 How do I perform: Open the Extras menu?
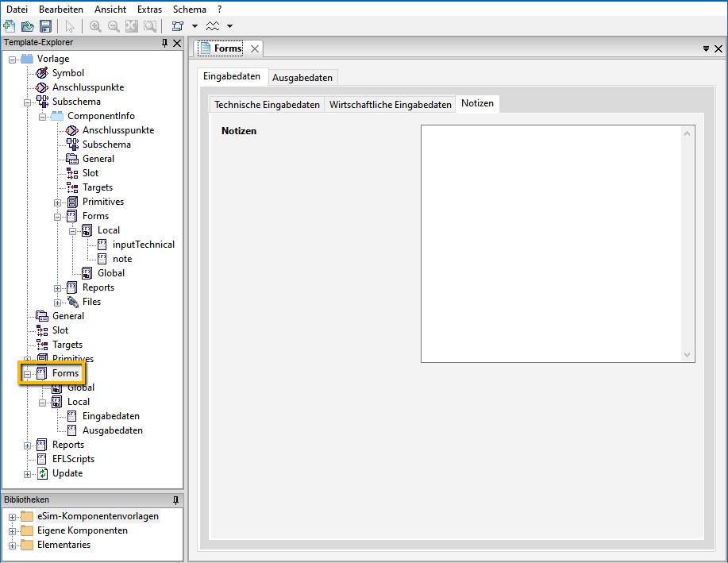coord(149,10)
